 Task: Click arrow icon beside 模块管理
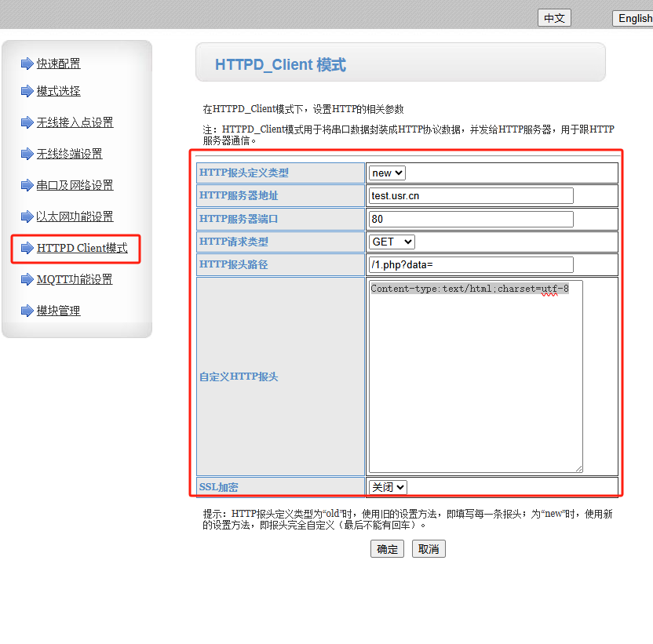point(27,311)
